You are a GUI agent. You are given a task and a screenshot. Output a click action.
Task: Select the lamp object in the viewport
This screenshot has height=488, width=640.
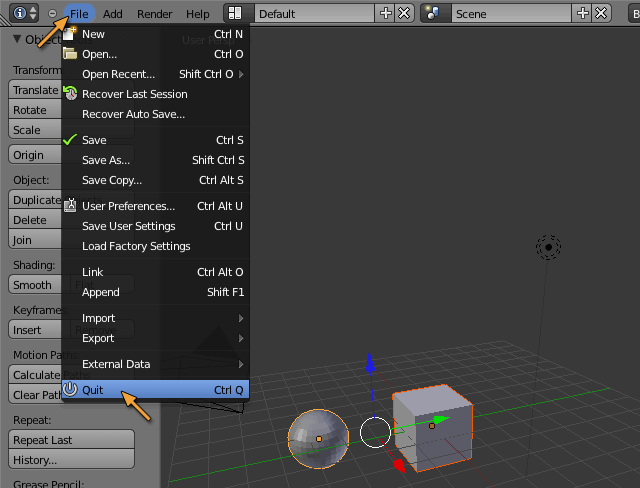click(x=548, y=246)
